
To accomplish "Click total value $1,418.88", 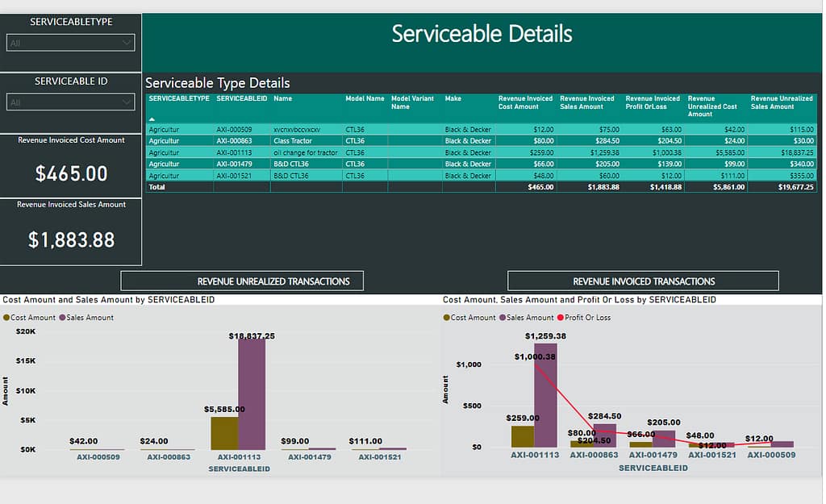I will tap(665, 187).
